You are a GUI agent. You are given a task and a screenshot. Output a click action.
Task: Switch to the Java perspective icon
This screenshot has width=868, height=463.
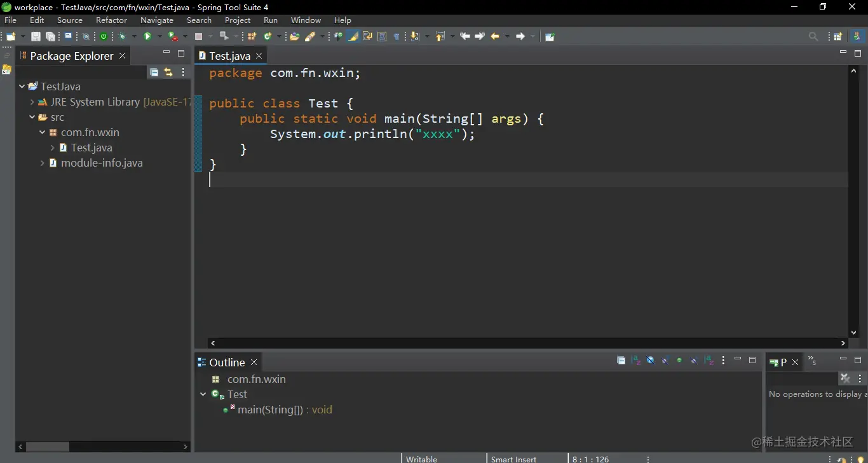857,37
